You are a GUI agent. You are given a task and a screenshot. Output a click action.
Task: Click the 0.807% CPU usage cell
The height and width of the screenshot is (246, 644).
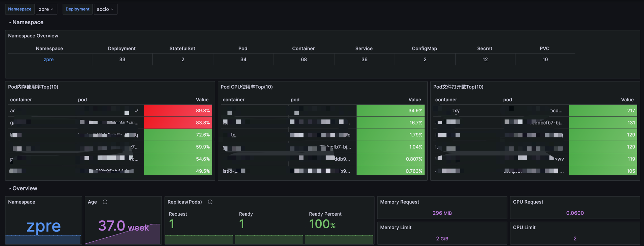tap(391, 159)
